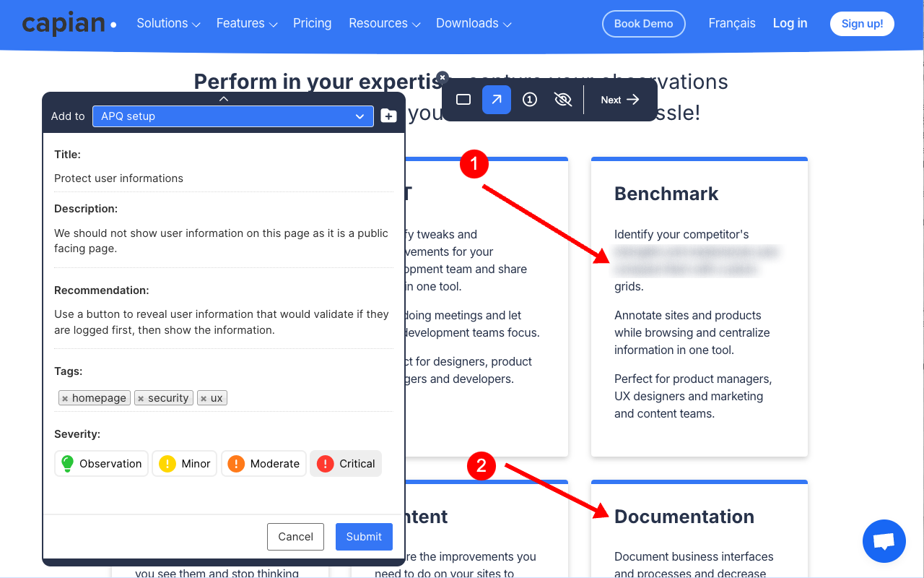
Task: Click 'Annotate sites and products' paragraph
Action: click(x=692, y=332)
